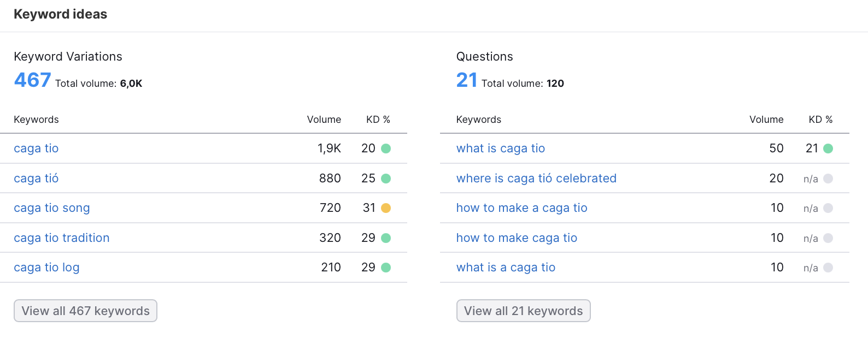Click View all 467 keywords button

[x=85, y=311]
